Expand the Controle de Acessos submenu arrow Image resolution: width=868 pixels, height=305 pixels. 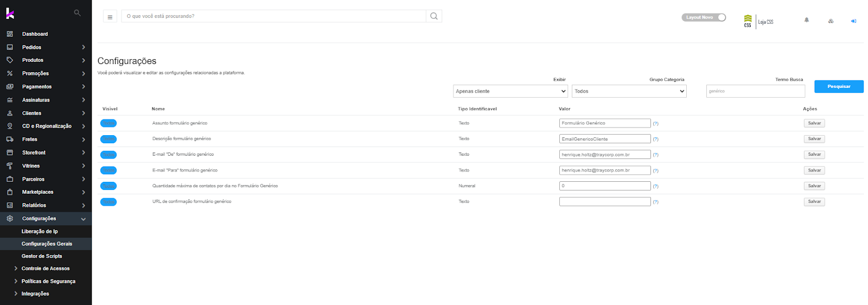point(16,269)
